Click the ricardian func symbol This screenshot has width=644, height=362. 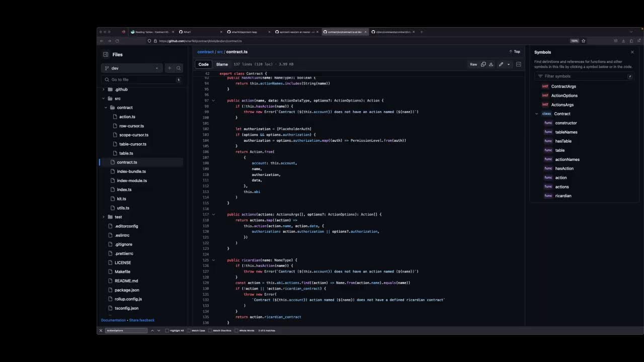pos(563,196)
